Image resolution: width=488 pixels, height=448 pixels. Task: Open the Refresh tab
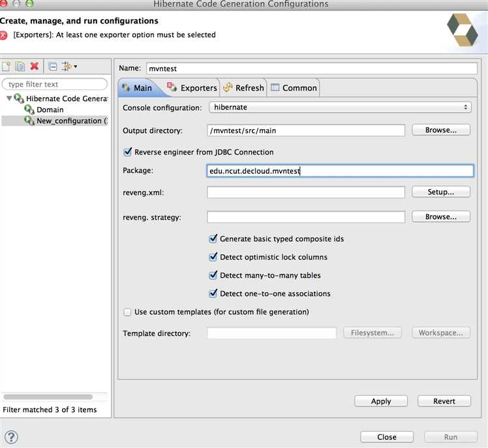pyautogui.click(x=244, y=88)
